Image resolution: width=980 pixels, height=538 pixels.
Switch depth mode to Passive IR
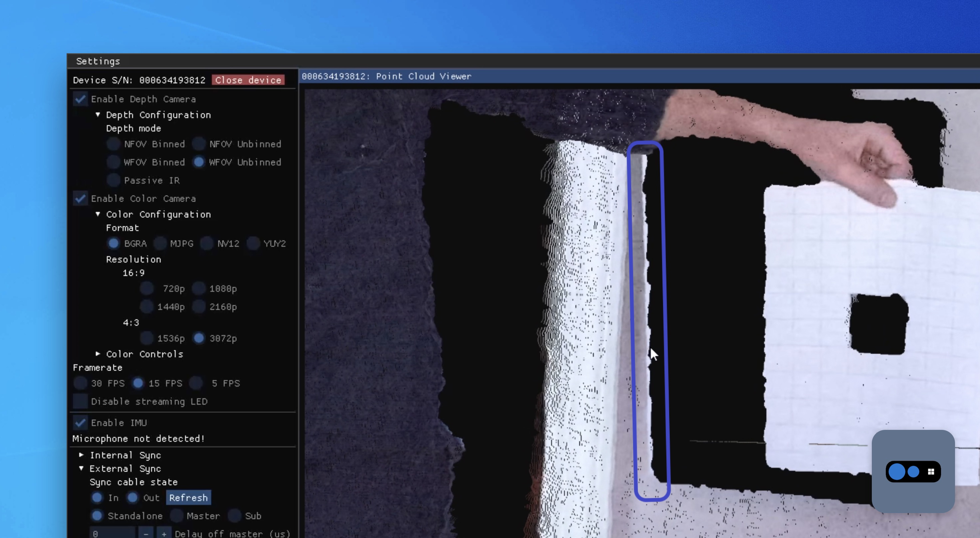click(x=113, y=180)
